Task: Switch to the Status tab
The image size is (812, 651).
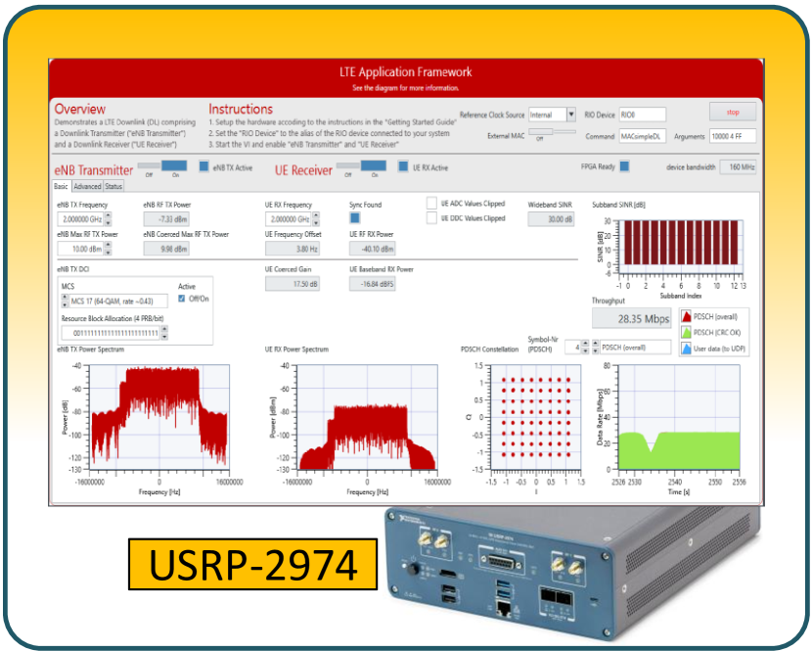Action: click(x=113, y=186)
